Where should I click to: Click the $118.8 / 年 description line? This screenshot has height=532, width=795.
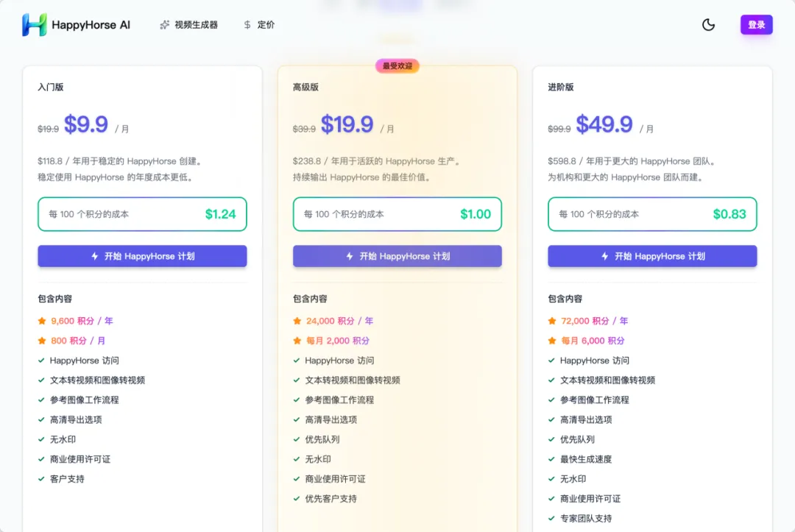pyautogui.click(x=121, y=161)
